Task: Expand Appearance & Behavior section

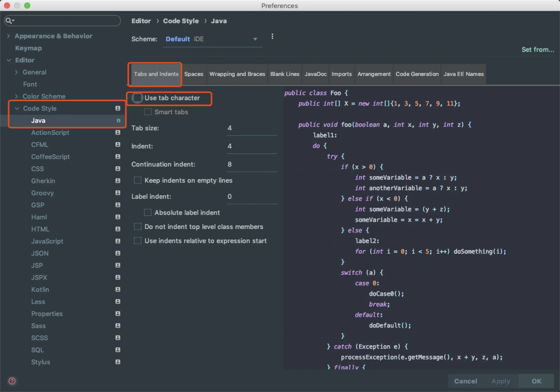Action: pyautogui.click(x=9, y=36)
